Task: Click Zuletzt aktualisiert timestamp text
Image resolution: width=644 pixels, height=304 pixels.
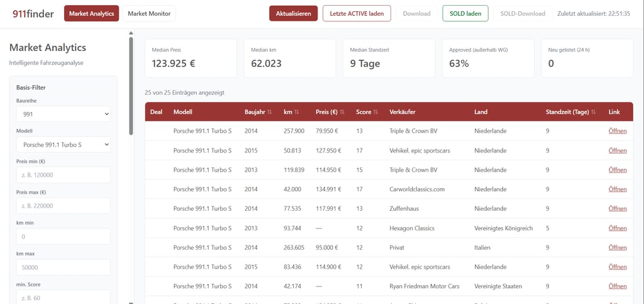Action: [594, 14]
